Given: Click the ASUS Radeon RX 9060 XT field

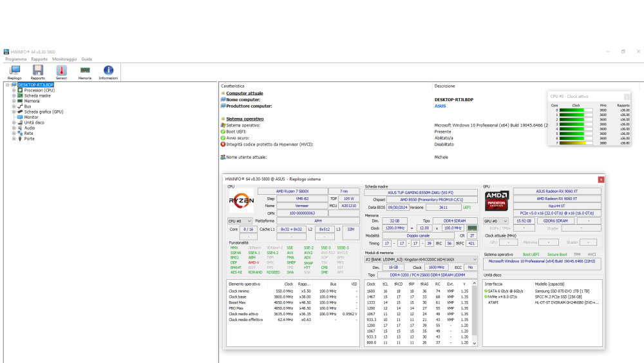Looking at the screenshot, I should click(x=557, y=191).
